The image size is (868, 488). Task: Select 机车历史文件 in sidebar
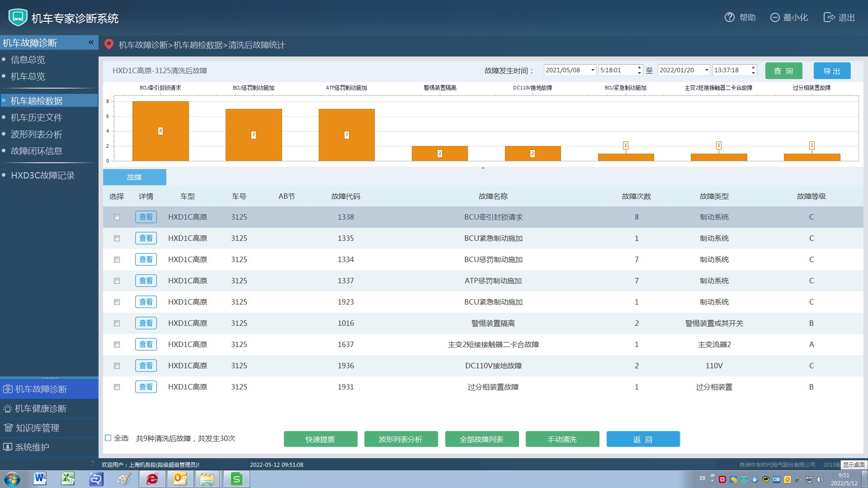[x=37, y=117]
